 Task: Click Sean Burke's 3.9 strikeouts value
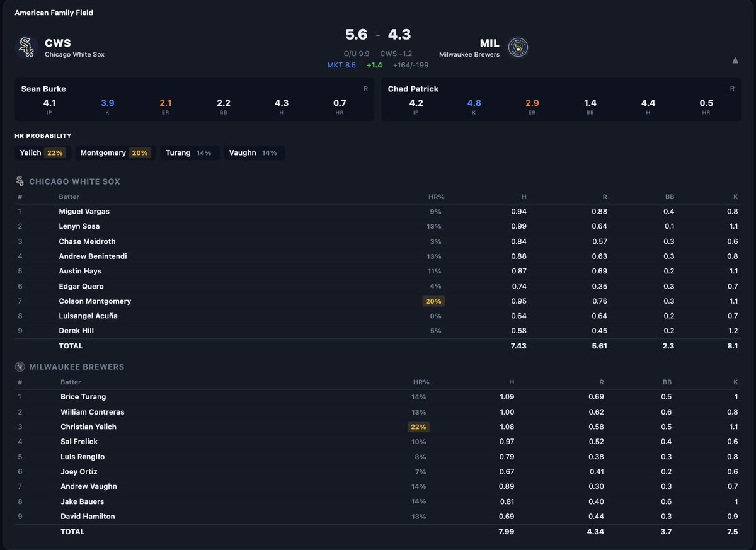107,103
